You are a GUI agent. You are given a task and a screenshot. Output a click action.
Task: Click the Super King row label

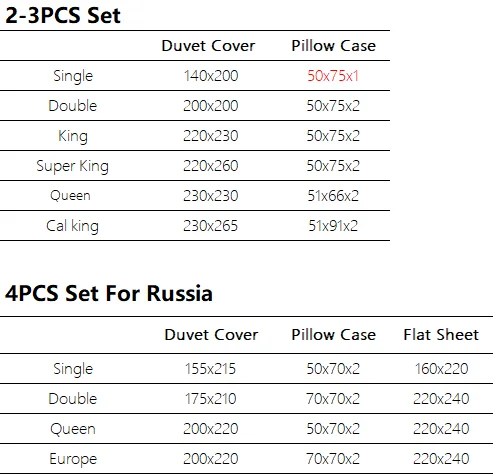pyautogui.click(x=73, y=166)
